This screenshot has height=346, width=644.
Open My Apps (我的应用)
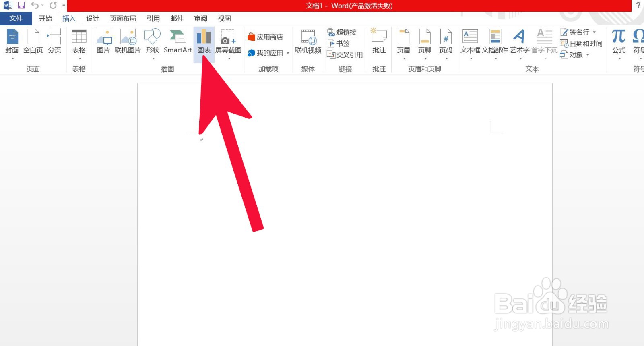point(265,53)
